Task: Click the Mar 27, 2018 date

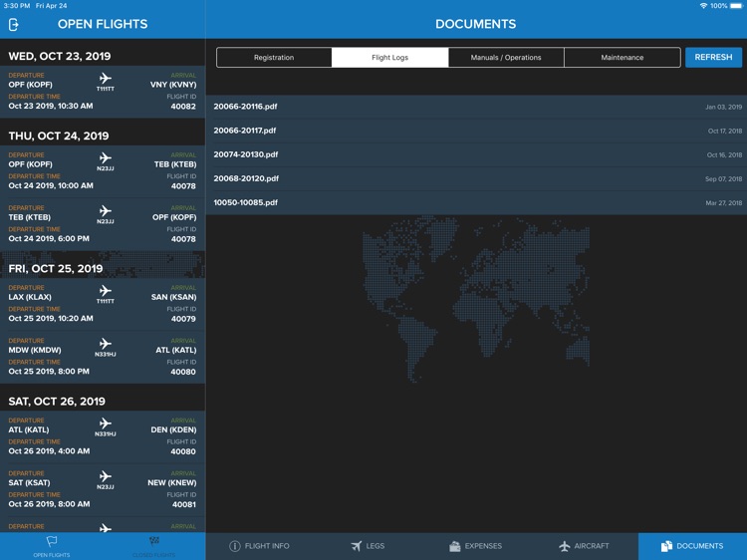Action: point(724,203)
